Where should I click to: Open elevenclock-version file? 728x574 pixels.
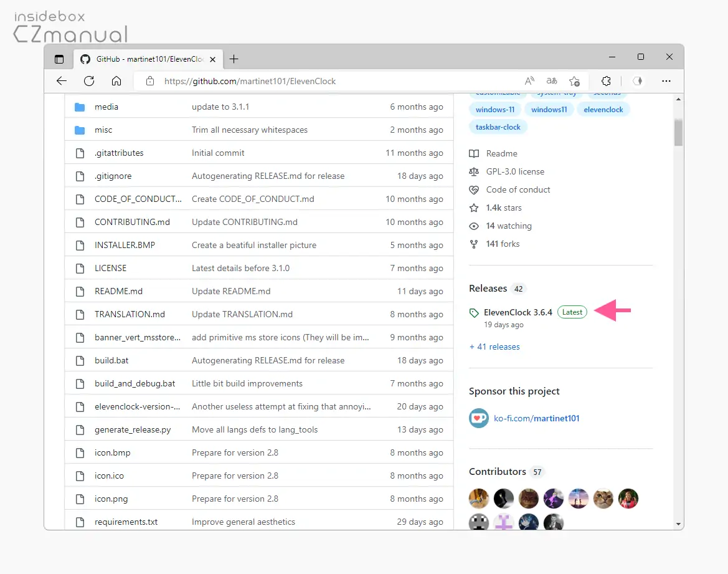click(138, 407)
